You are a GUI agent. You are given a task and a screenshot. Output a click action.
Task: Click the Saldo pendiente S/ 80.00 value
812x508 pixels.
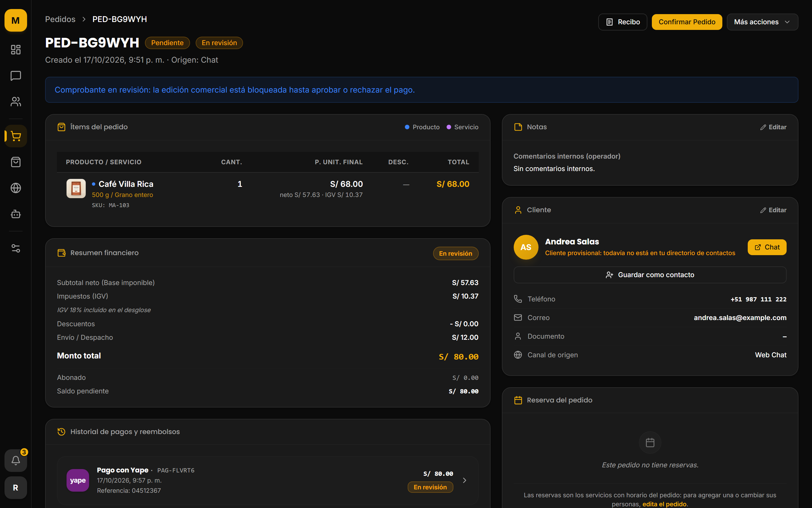pos(464,391)
